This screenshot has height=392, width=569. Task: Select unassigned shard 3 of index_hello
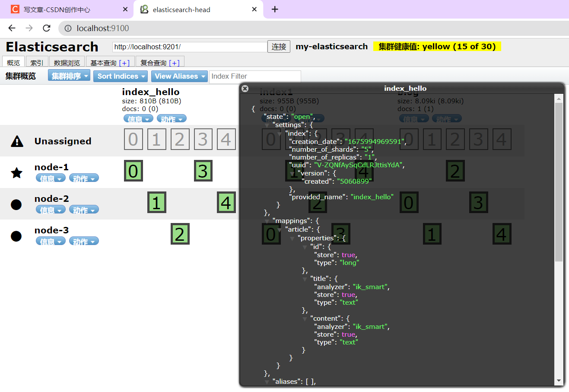[x=203, y=139]
